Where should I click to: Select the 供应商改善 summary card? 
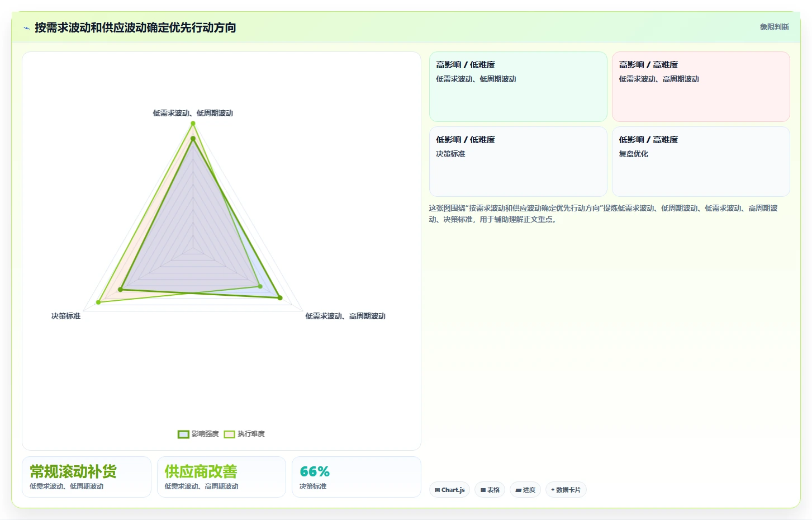pyautogui.click(x=221, y=477)
